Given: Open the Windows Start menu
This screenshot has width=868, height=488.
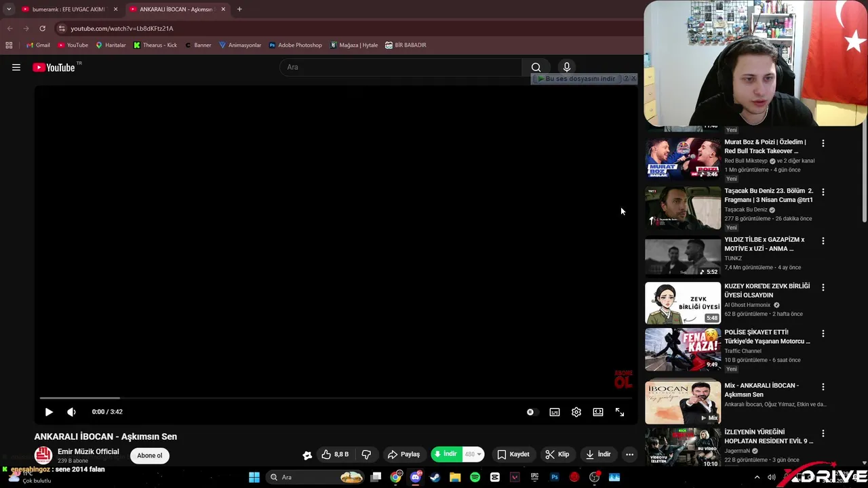Looking at the screenshot, I should click(x=254, y=477).
